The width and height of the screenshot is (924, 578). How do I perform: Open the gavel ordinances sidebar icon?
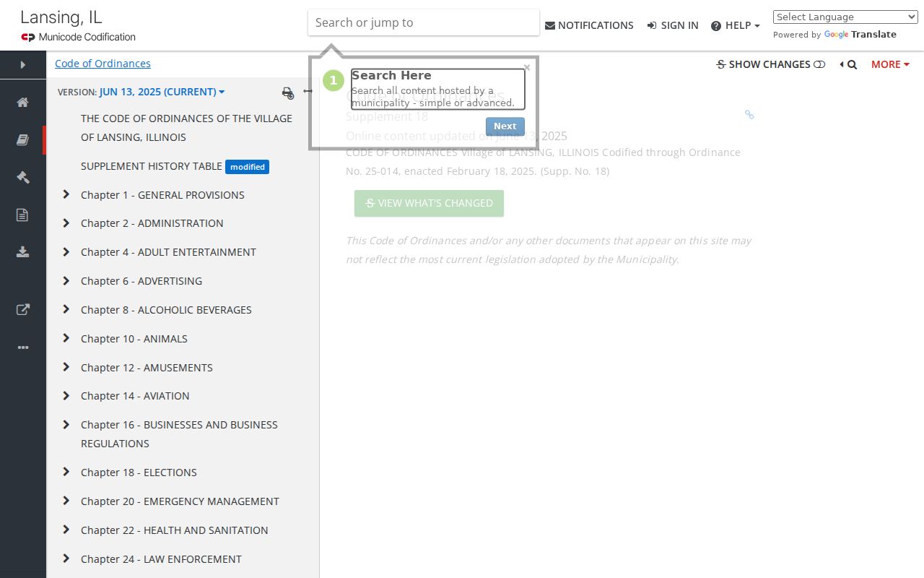23,177
